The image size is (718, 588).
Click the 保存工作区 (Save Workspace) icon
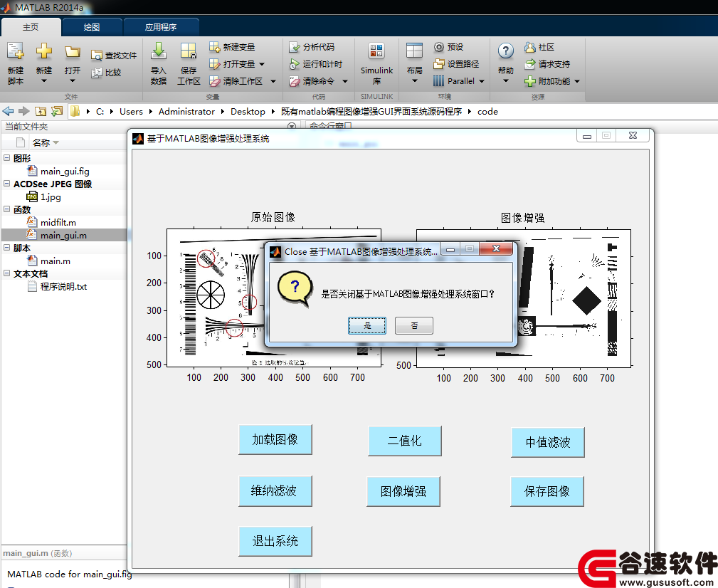point(188,51)
